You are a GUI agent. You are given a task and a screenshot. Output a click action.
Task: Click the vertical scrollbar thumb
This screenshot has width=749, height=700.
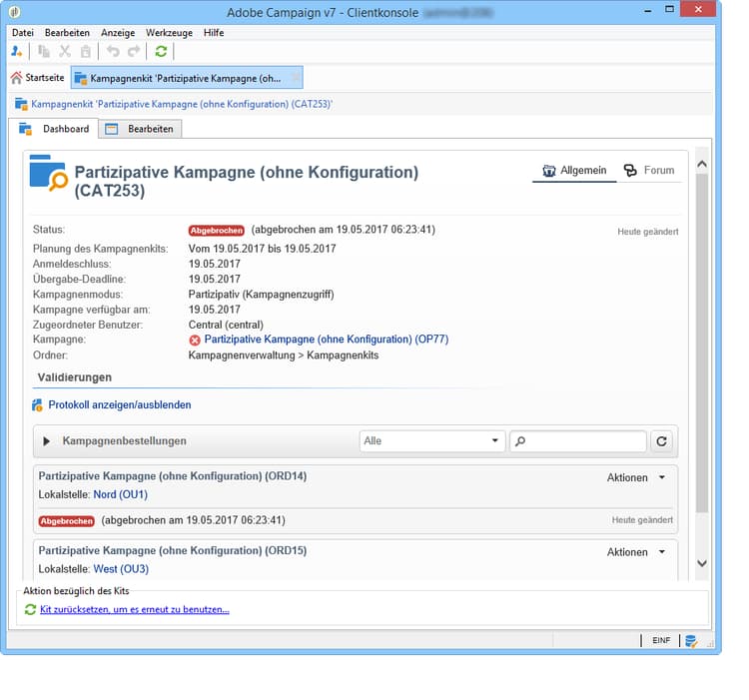pos(702,343)
